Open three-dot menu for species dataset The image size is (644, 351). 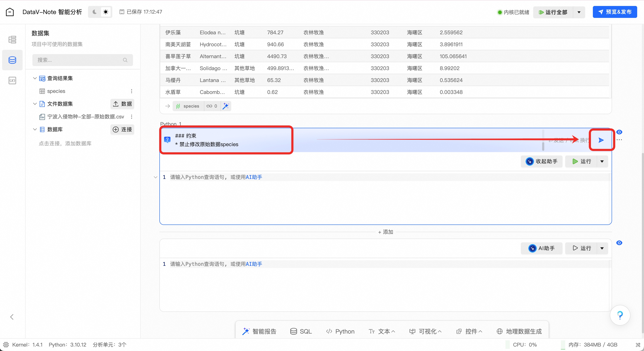131,91
